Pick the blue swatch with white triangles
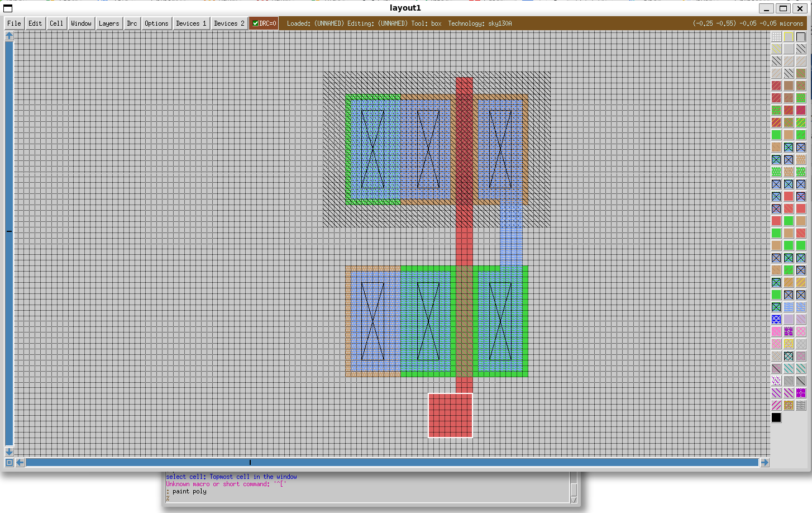 click(x=776, y=319)
